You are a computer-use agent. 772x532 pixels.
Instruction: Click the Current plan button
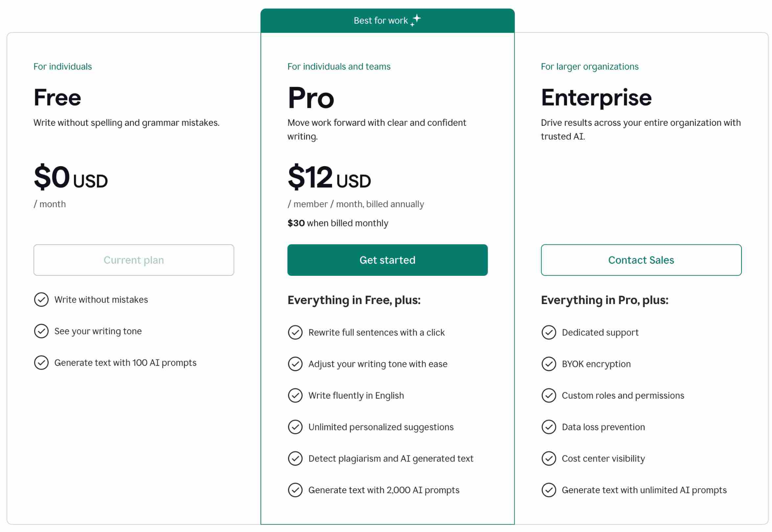coord(133,260)
